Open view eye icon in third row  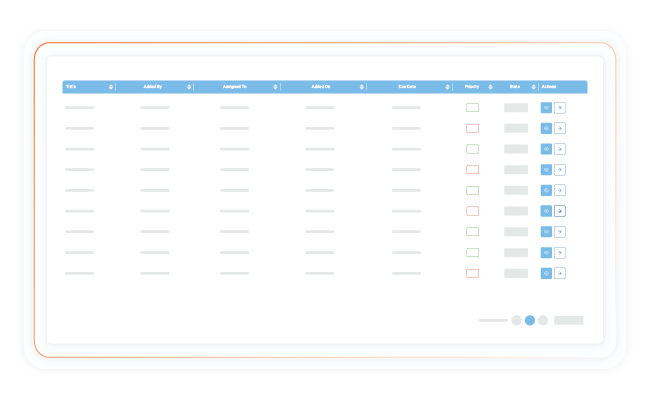pos(546,149)
